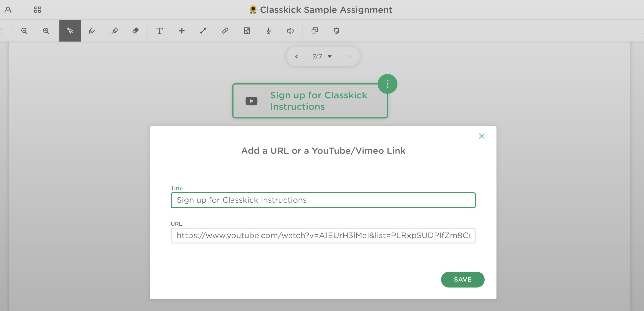Open the green three-dot options menu
644x311 pixels.
387,84
